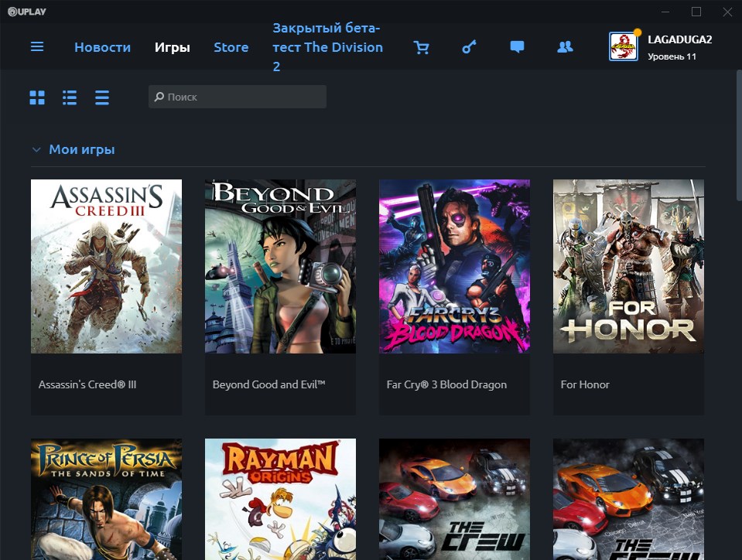Open the chat messages icon
Viewport: 742px width, 560px height.
pyautogui.click(x=517, y=47)
